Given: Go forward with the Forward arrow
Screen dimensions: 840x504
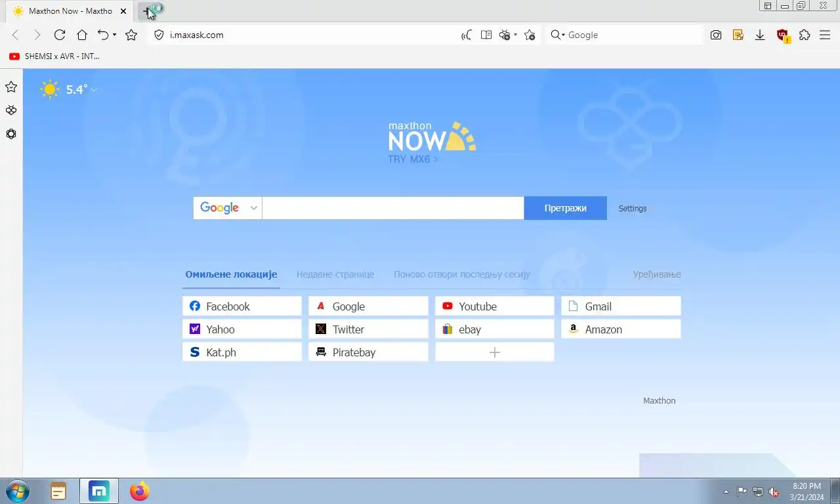Looking at the screenshot, I should pos(37,35).
